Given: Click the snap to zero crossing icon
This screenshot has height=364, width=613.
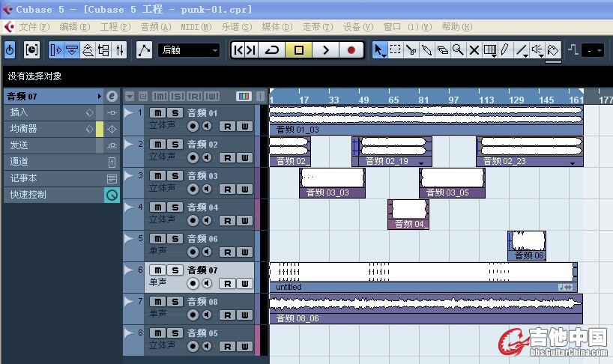Looking at the screenshot, I should coord(573,49).
